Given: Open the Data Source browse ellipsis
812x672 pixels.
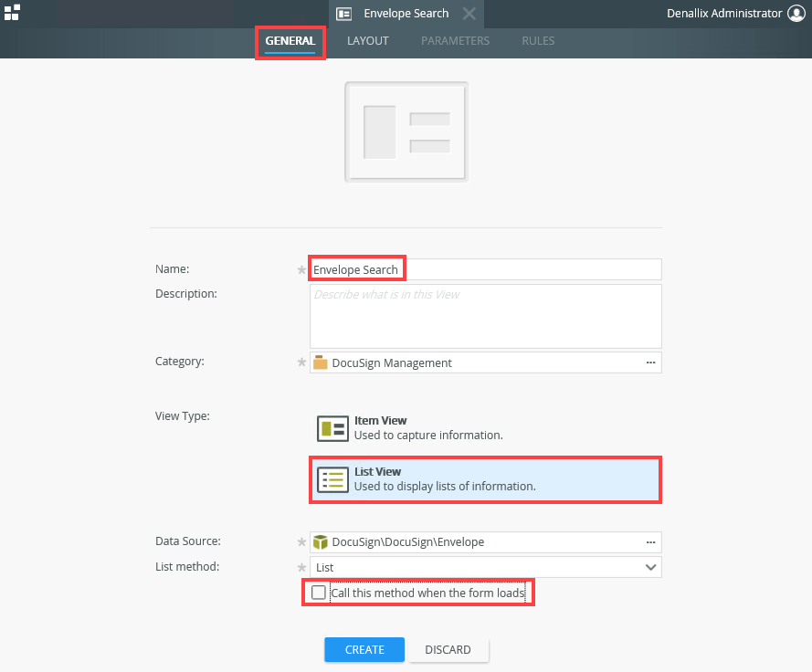Looking at the screenshot, I should click(x=650, y=541).
